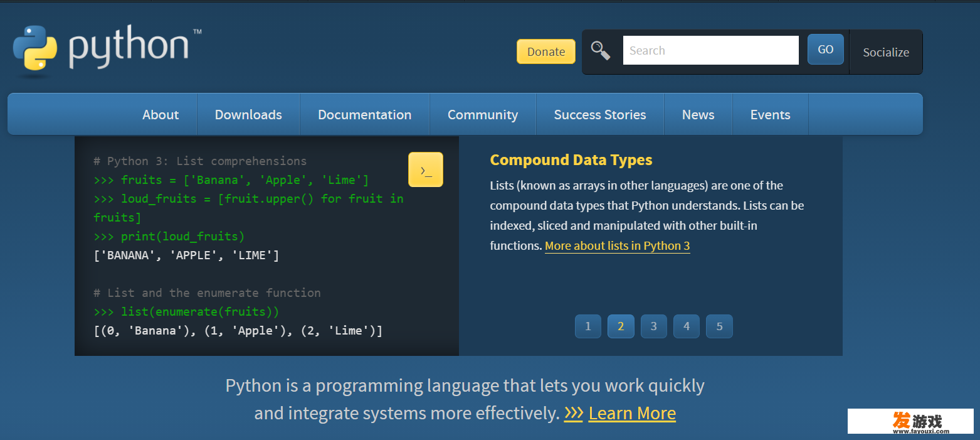Click the Learn More link
The width and height of the screenshot is (980, 440).
tap(632, 413)
